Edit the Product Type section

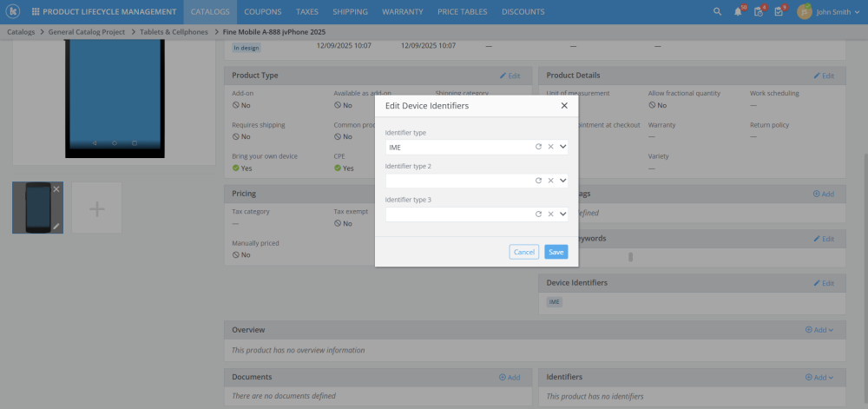[510, 76]
